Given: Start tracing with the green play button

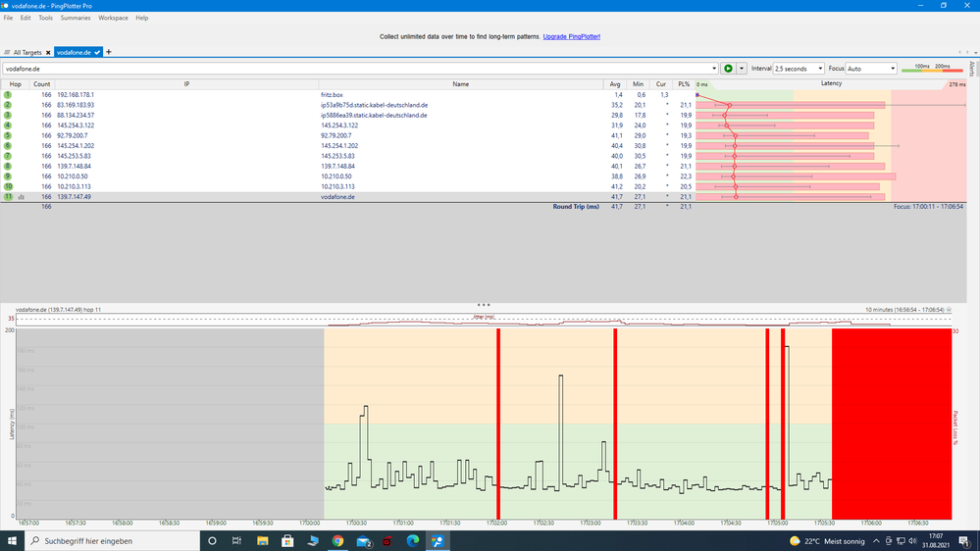Looking at the screenshot, I should [728, 69].
